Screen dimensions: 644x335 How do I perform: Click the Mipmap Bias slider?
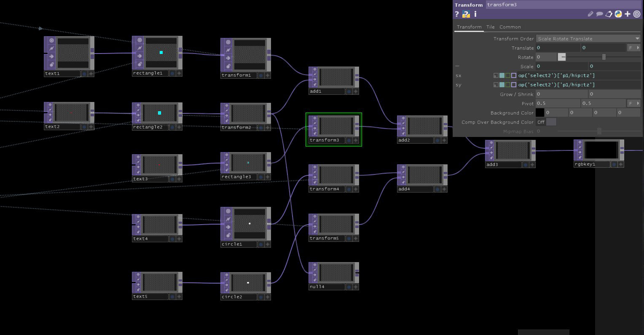click(x=599, y=131)
